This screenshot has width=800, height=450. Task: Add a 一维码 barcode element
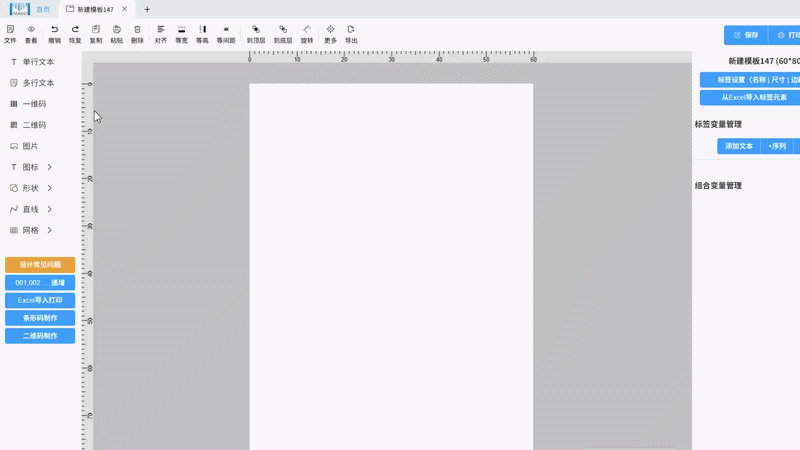(x=33, y=104)
